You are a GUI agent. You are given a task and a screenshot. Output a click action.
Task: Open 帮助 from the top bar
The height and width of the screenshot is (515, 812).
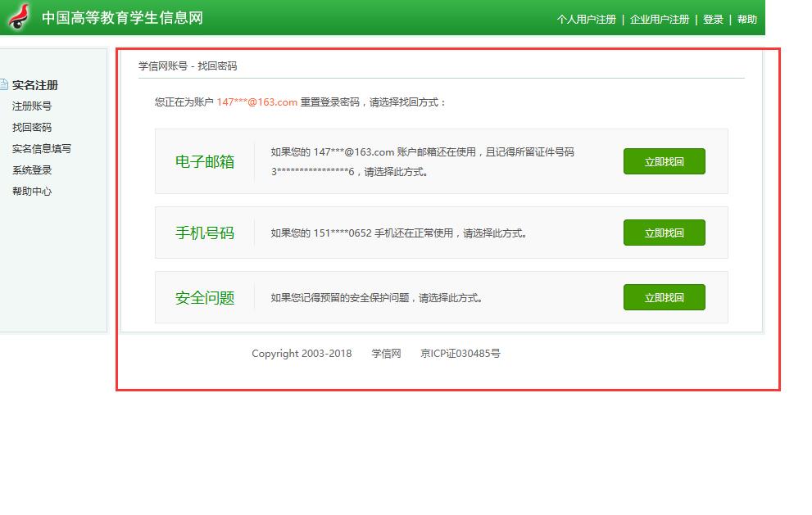747,18
